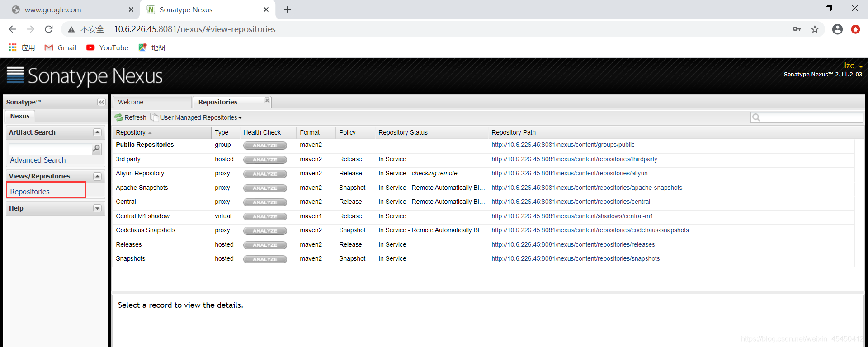
Task: Click the browser Back arrow
Action: 12,29
